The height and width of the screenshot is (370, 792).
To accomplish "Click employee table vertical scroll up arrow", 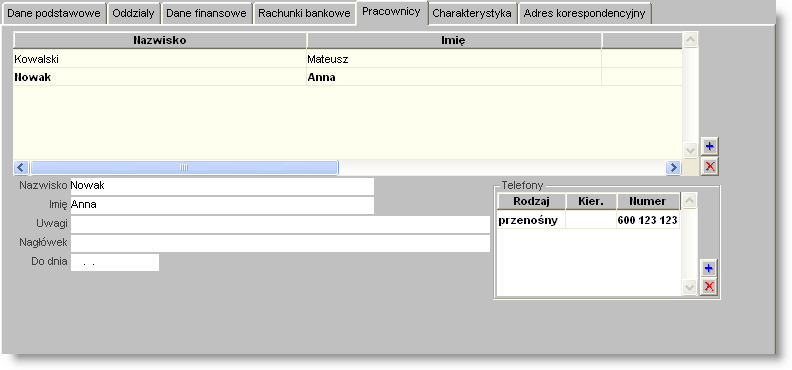I will (x=690, y=40).
